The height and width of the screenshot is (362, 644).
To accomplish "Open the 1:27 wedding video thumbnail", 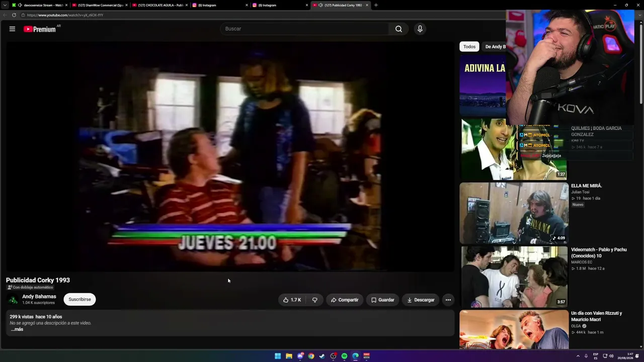I will pyautogui.click(x=514, y=149).
